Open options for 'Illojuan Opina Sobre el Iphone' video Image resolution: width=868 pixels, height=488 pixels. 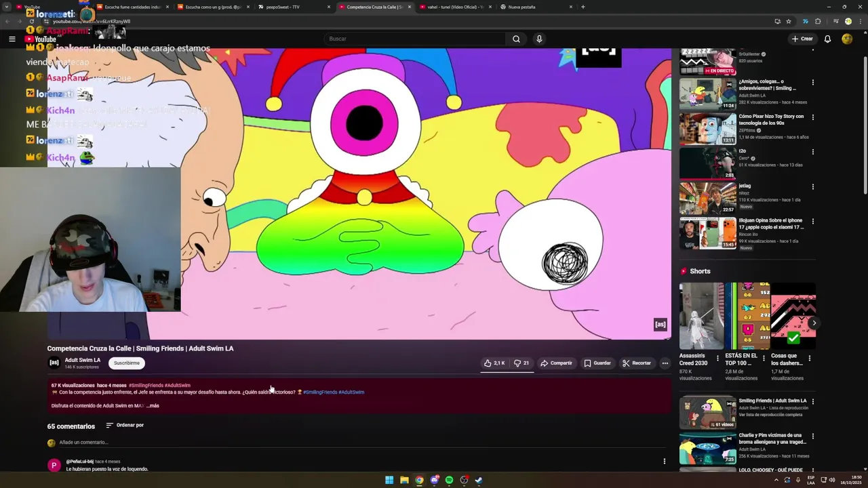(812, 222)
